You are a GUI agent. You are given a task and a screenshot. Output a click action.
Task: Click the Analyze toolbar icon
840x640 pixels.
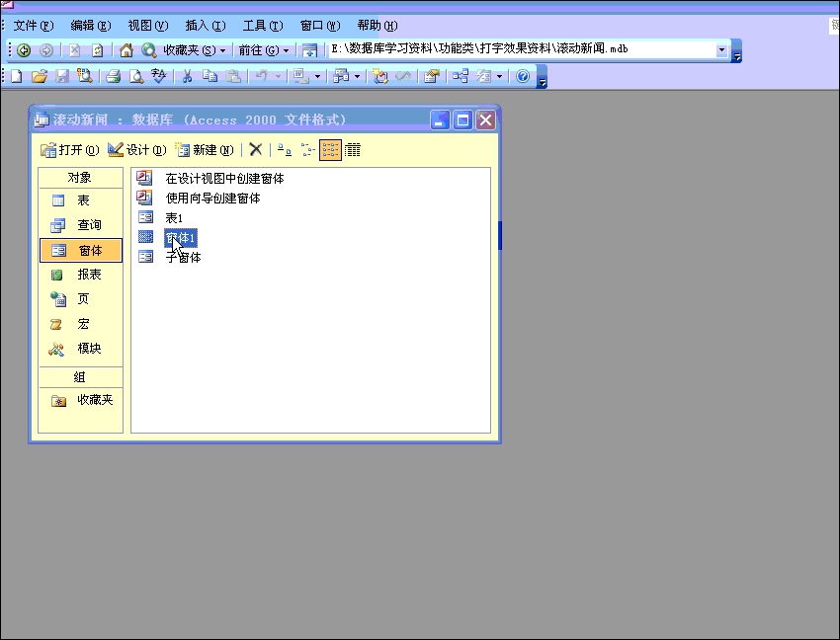pos(340,77)
